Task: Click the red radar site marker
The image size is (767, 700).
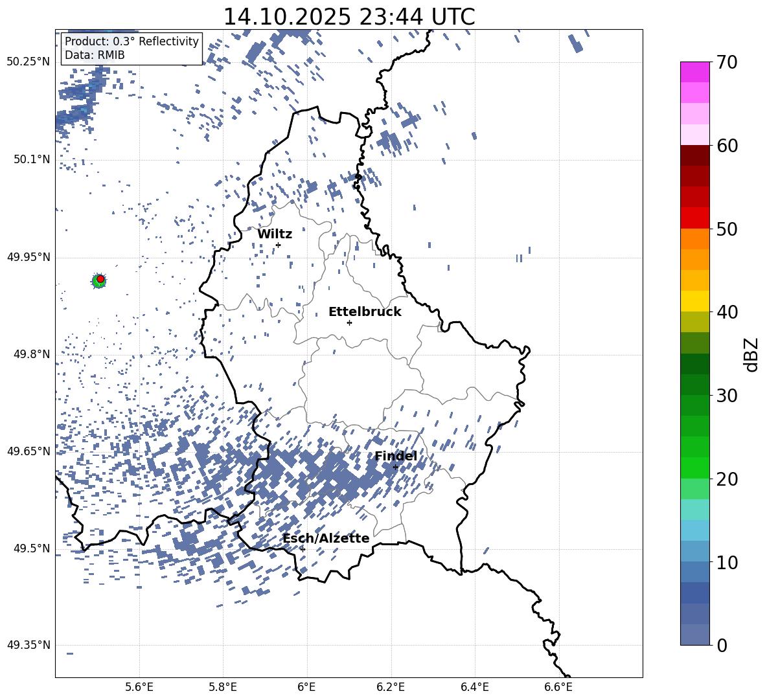Action: point(100,278)
